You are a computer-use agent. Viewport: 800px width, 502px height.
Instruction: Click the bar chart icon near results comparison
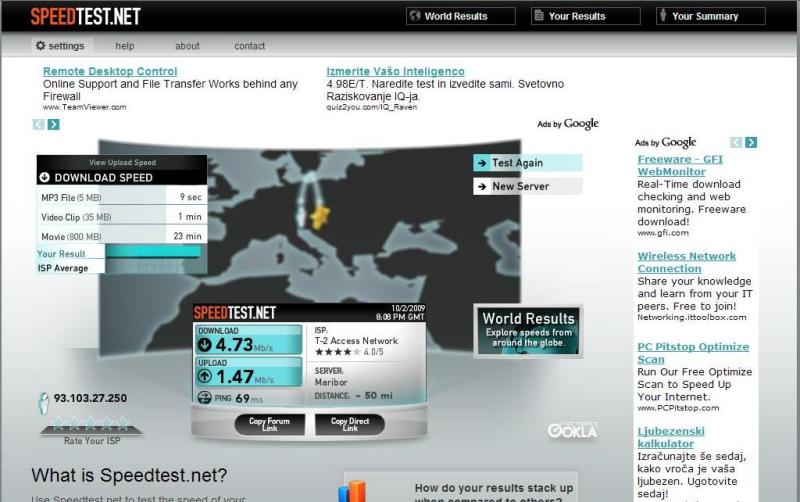pyautogui.click(x=352, y=492)
